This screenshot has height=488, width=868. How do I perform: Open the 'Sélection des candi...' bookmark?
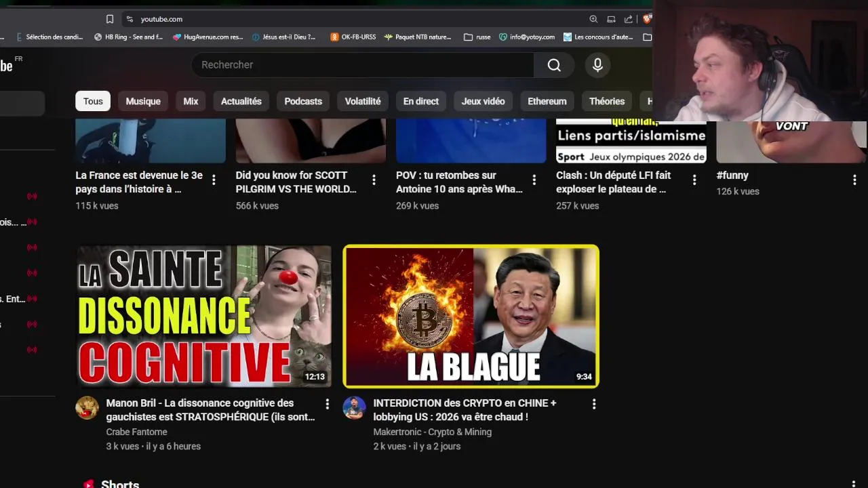pyautogui.click(x=49, y=37)
